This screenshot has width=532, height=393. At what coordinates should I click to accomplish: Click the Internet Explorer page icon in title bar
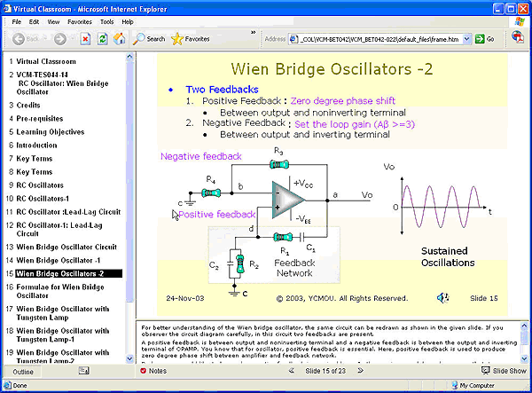coord(7,9)
